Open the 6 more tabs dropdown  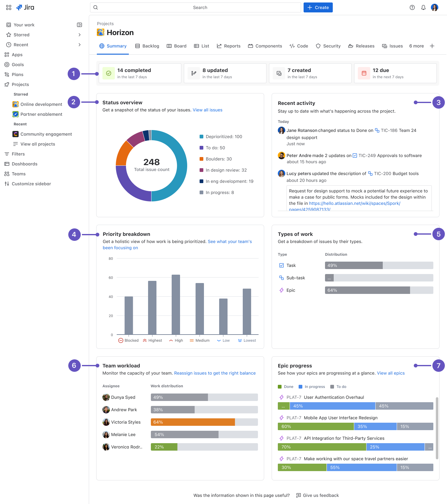click(x=416, y=46)
